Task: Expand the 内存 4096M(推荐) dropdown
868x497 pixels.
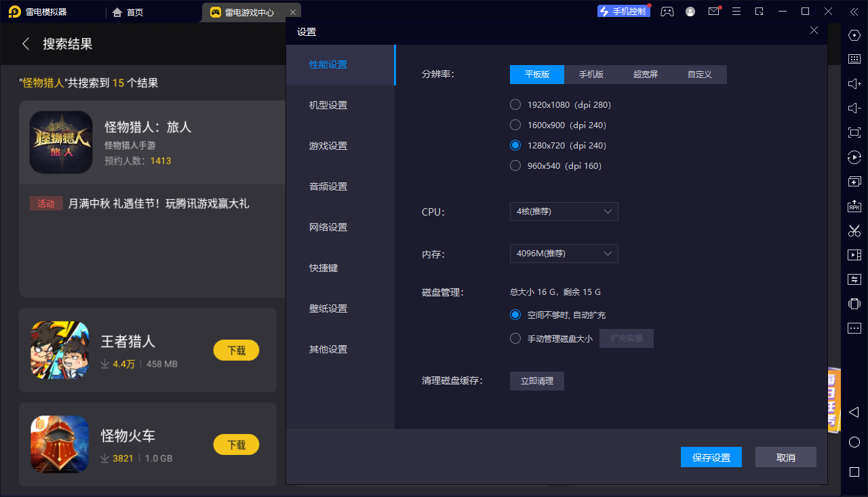Action: pos(564,254)
